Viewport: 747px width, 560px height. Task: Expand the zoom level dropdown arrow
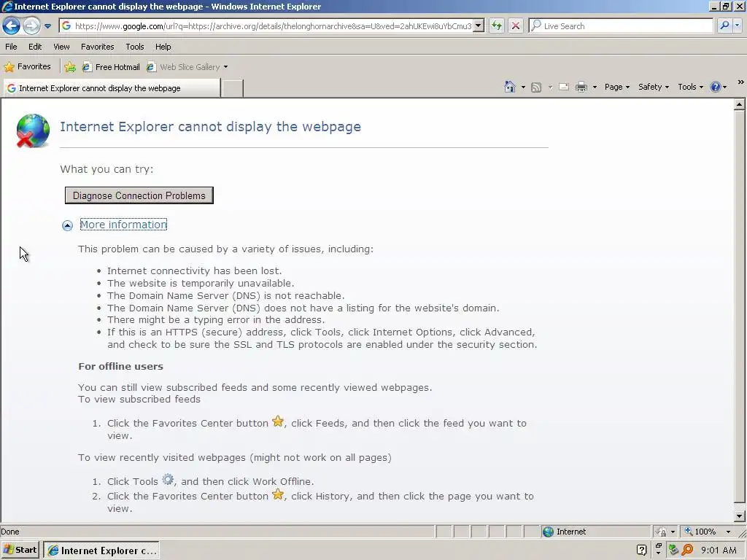pyautogui.click(x=728, y=532)
